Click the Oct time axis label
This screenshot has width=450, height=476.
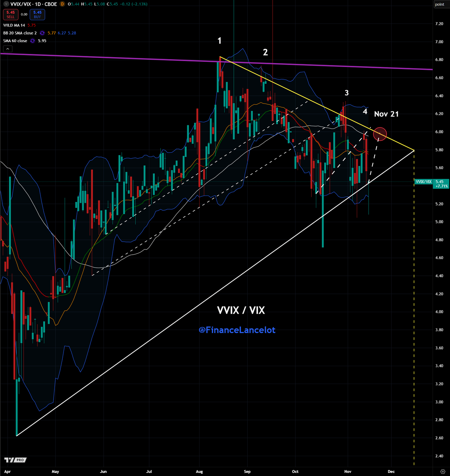295,472
